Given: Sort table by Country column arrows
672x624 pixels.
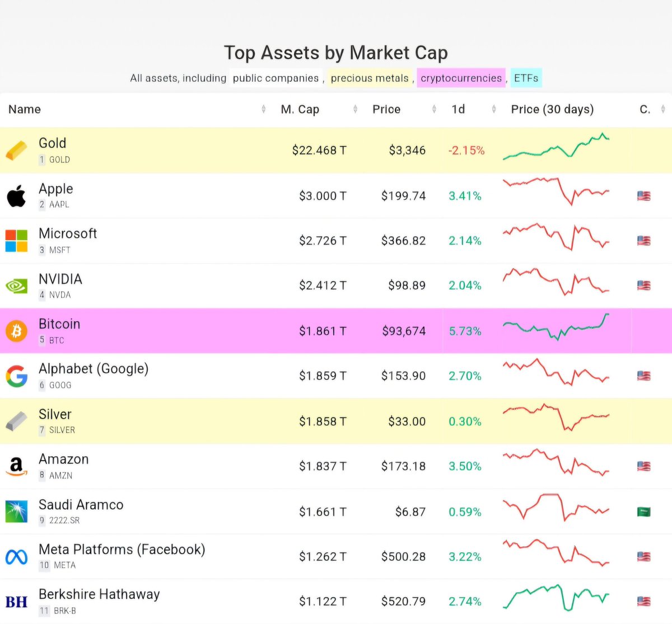Looking at the screenshot, I should point(663,109).
